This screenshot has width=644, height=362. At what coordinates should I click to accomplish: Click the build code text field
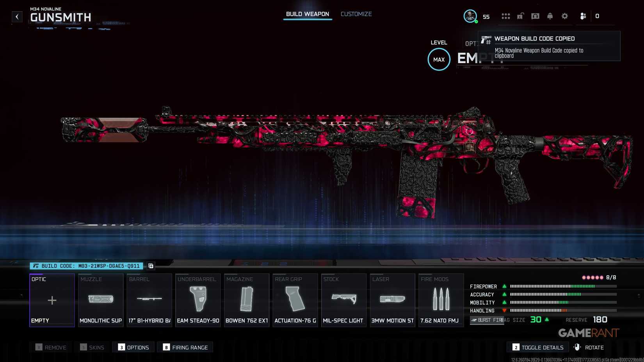pyautogui.click(x=87, y=266)
